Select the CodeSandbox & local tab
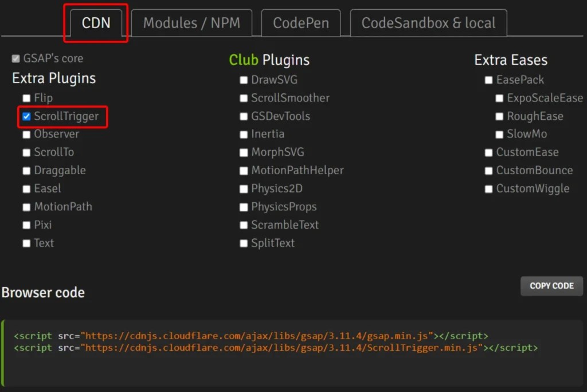 (428, 23)
